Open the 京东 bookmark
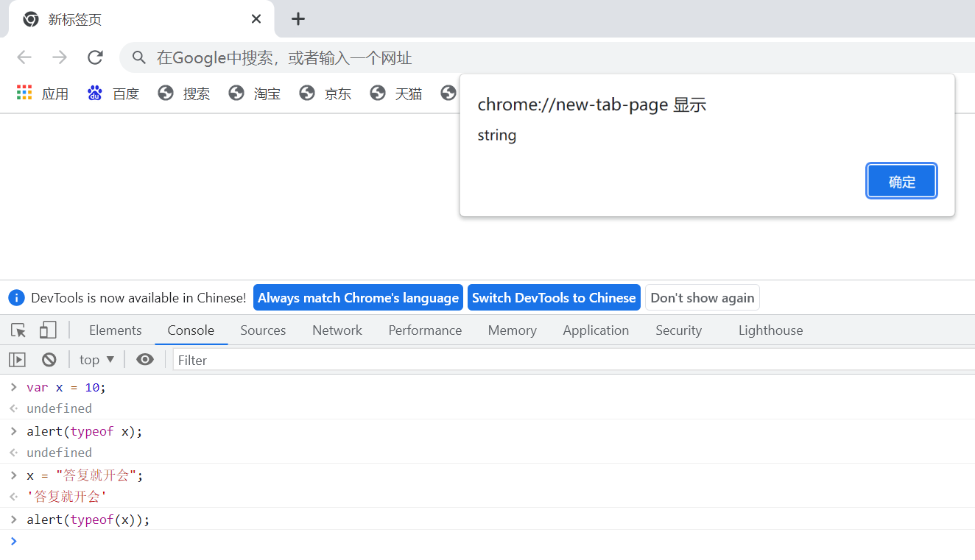 pos(337,93)
